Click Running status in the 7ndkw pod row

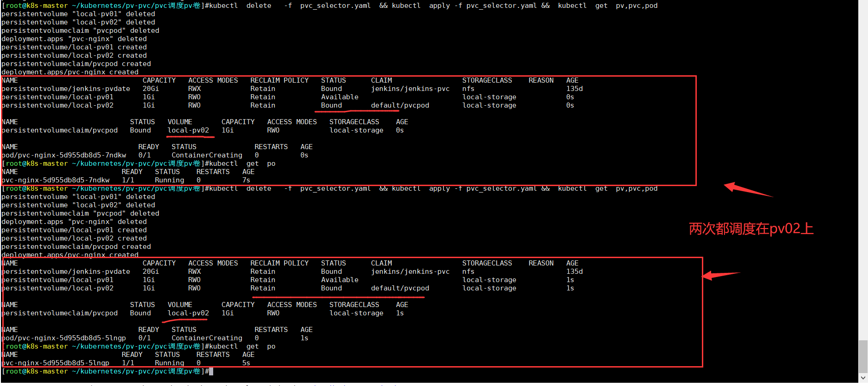(x=169, y=180)
